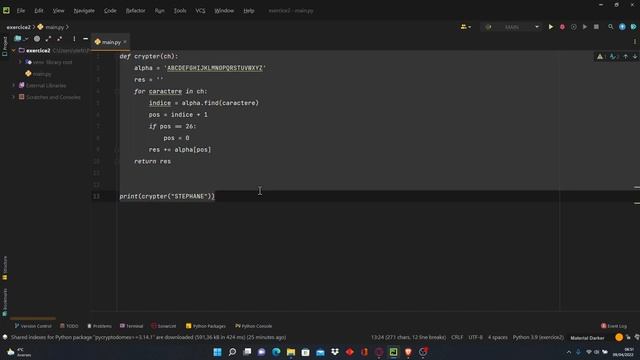640x360 pixels.
Task: Open the Navigate menu
Action: (84, 11)
